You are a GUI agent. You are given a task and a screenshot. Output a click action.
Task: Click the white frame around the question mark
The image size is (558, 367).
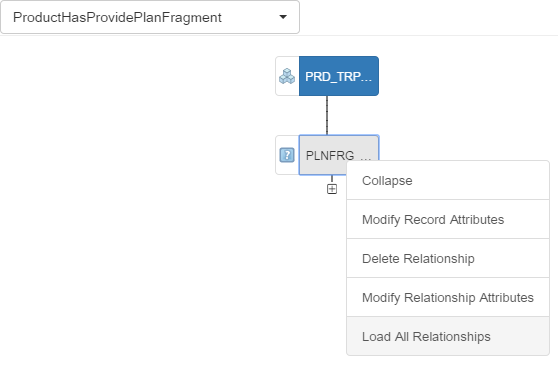287,155
